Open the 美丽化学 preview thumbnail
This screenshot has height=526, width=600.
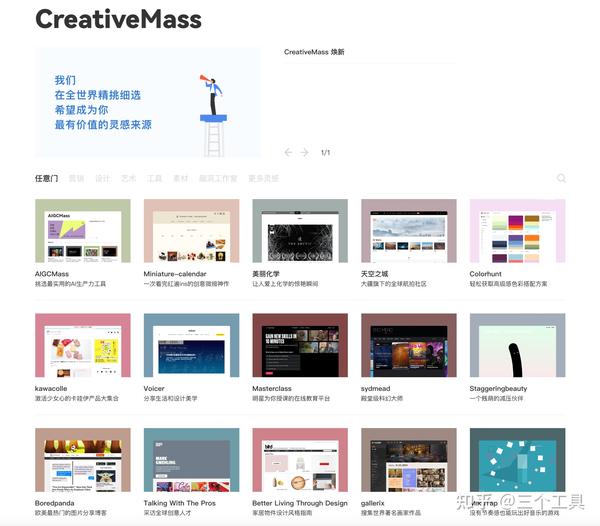tap(300, 231)
